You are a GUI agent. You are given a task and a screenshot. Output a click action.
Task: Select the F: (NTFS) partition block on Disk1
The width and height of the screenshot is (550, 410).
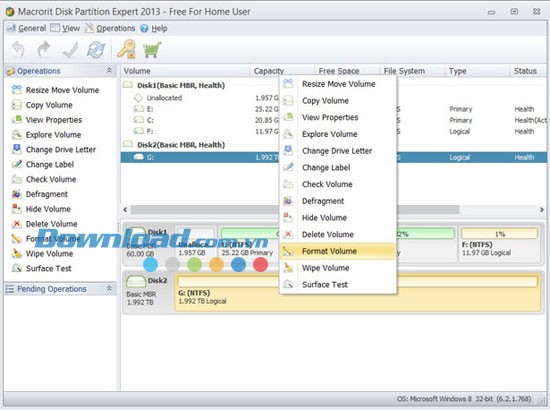499,243
